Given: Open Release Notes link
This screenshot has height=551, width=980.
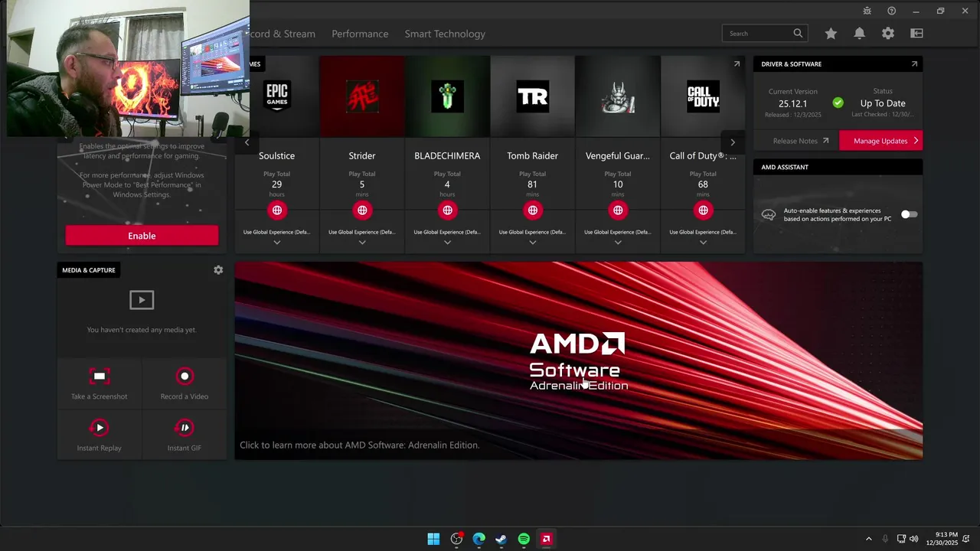Looking at the screenshot, I should pyautogui.click(x=800, y=141).
